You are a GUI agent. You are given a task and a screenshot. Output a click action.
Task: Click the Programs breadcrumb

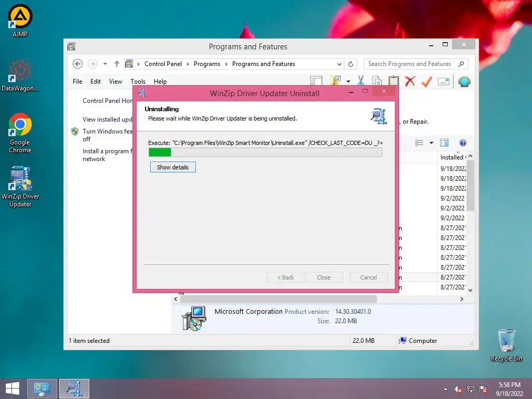(x=207, y=64)
